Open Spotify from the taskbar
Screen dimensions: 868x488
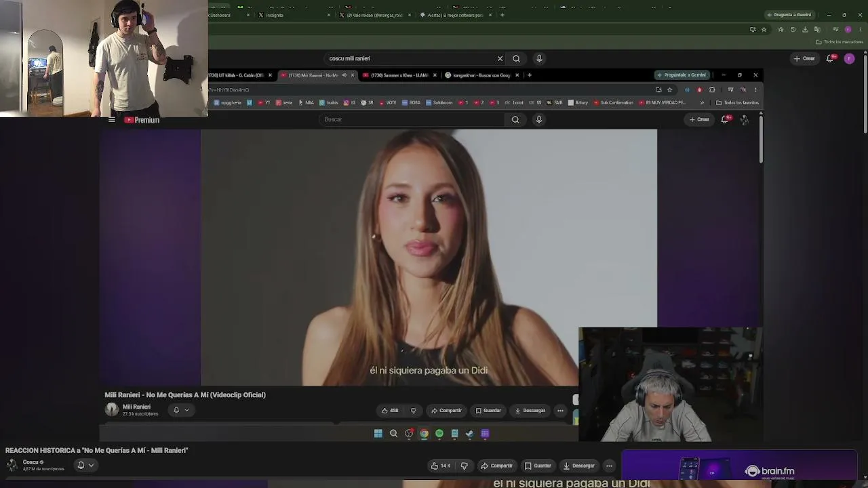coord(439,434)
